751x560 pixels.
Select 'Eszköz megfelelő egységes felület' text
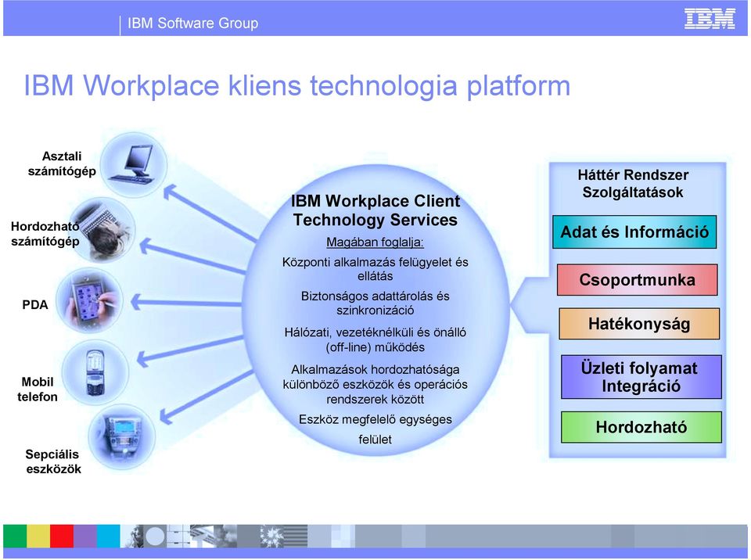click(375, 429)
